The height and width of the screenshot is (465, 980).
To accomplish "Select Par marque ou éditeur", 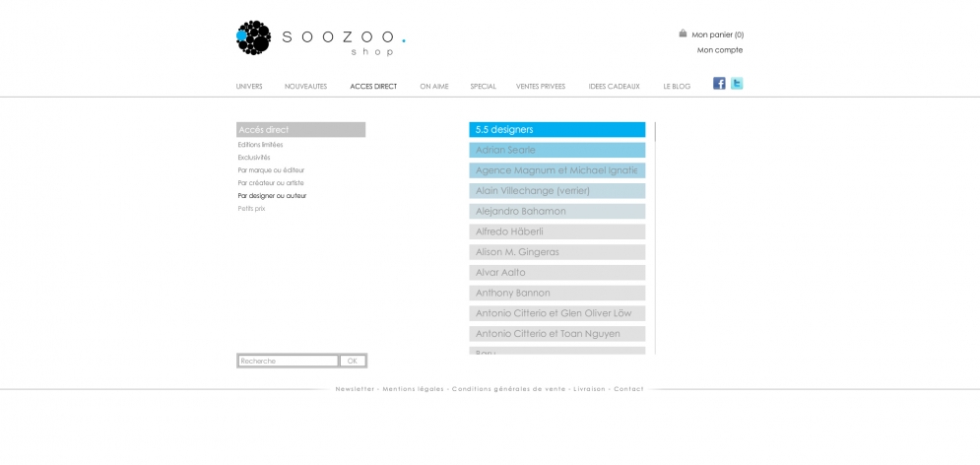I will [x=271, y=170].
